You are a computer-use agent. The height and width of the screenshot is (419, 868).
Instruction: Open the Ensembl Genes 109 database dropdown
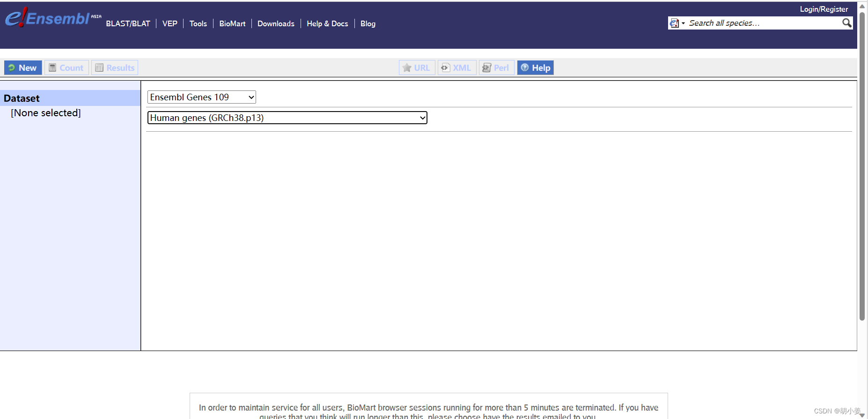pyautogui.click(x=202, y=97)
